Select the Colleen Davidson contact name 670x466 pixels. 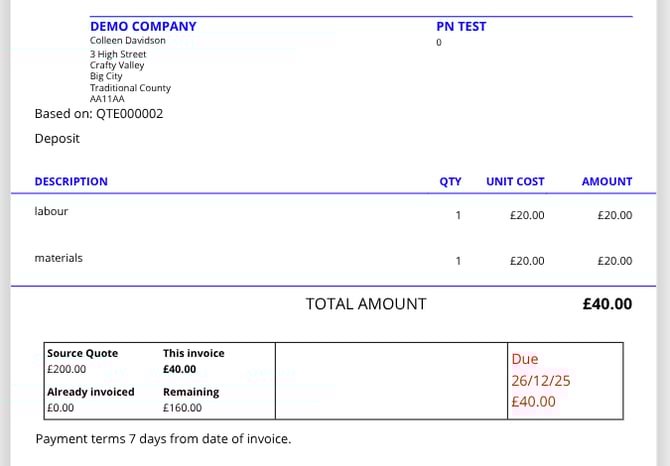128,41
